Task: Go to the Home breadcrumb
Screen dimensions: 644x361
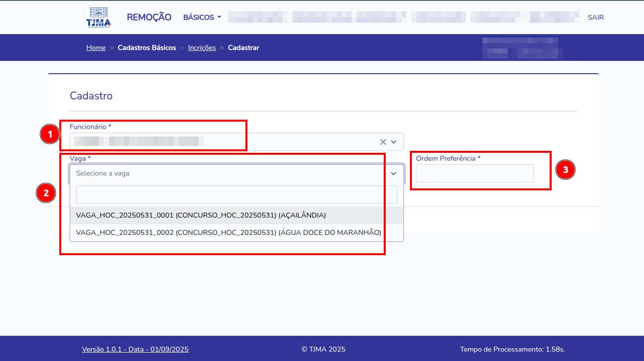Action: tap(96, 48)
